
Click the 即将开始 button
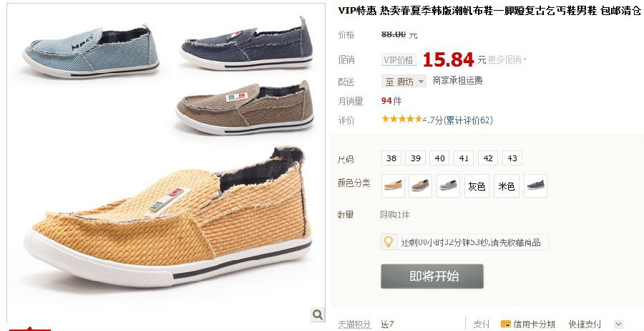point(432,276)
